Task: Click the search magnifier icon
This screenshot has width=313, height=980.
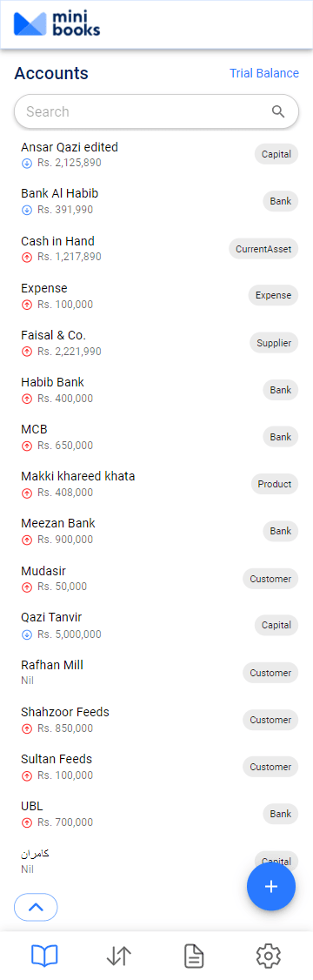Action: [278, 112]
